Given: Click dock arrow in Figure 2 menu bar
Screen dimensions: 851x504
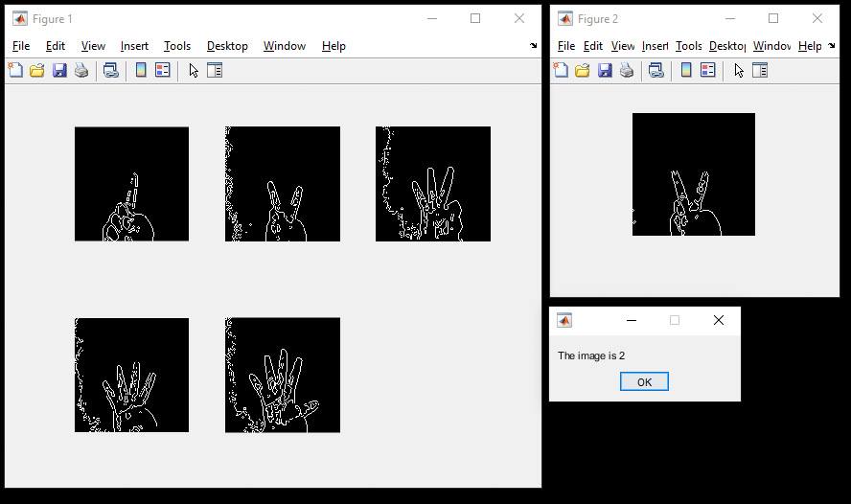Looking at the screenshot, I should pos(832,46).
